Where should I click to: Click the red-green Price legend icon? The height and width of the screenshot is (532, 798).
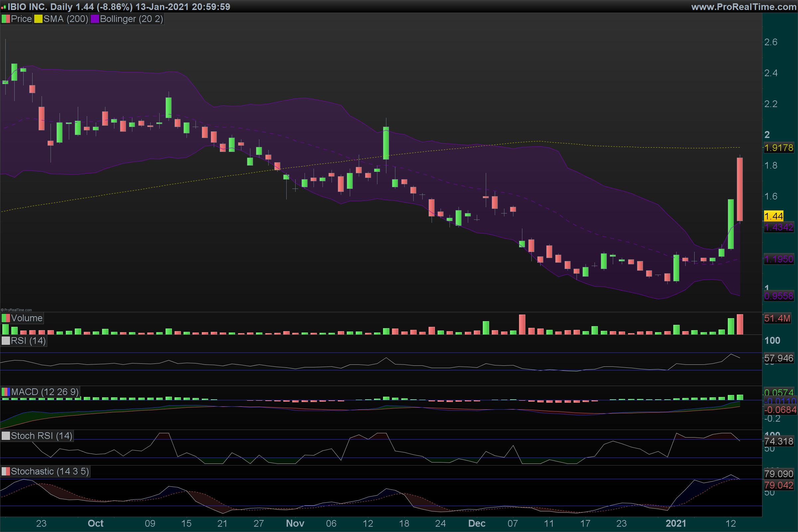point(5,19)
